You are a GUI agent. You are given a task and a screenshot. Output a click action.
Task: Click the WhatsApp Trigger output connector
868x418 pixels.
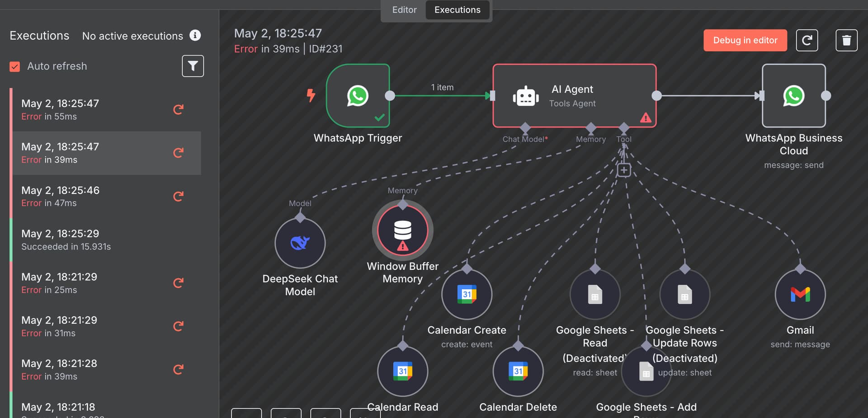click(390, 96)
